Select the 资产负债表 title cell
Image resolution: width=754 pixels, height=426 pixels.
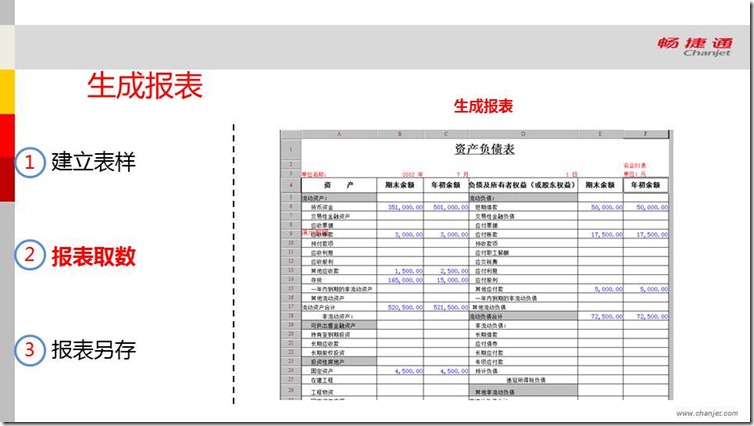tap(484, 149)
